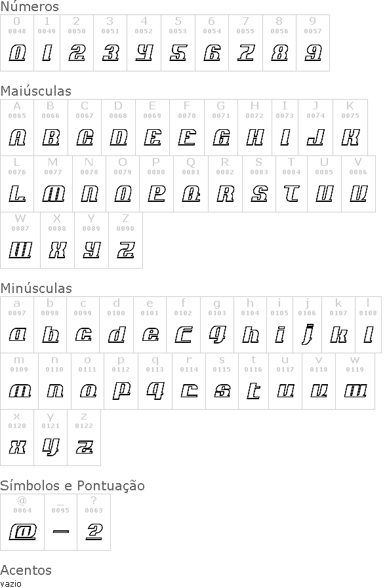The width and height of the screenshot is (387, 588).
Task: Select the lowercase s glyph cell (0115)
Action: tap(222, 382)
